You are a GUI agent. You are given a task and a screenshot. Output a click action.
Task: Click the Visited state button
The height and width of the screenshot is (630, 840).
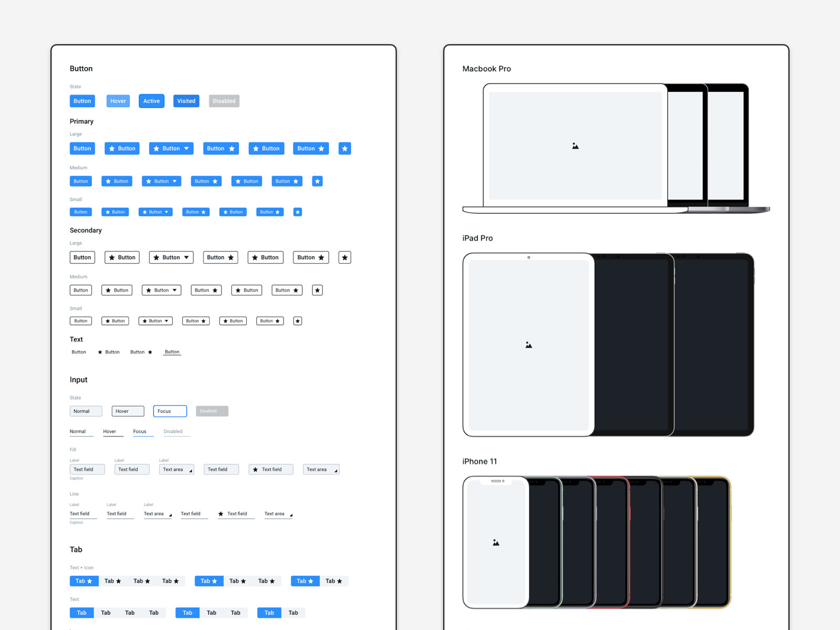click(186, 101)
